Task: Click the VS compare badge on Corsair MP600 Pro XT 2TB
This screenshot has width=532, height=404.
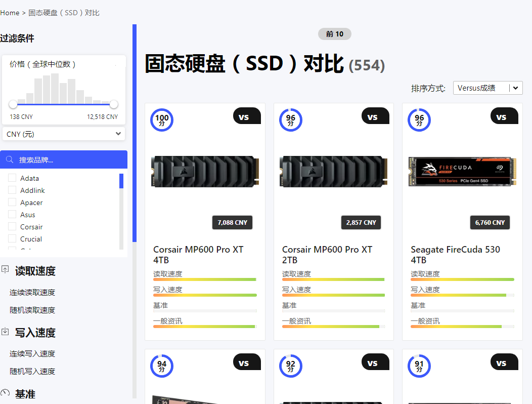Action: [375, 116]
